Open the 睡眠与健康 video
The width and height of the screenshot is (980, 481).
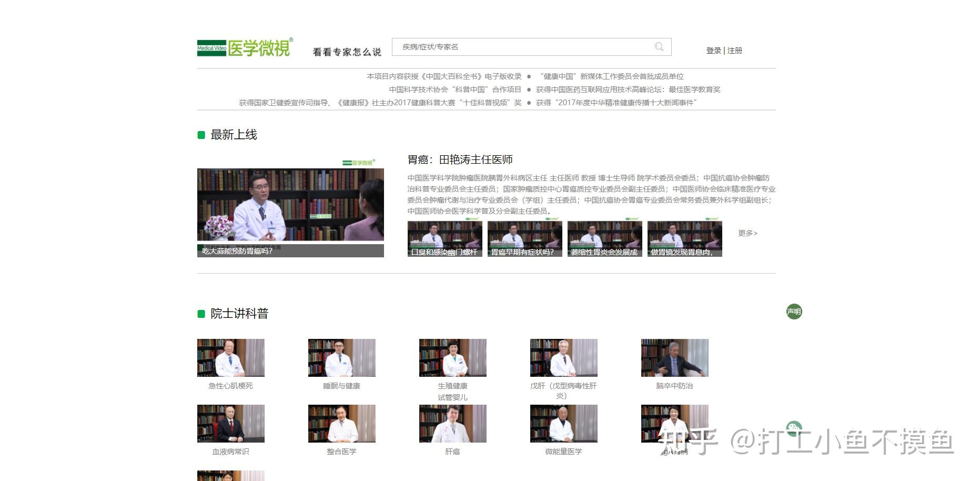[x=341, y=358]
